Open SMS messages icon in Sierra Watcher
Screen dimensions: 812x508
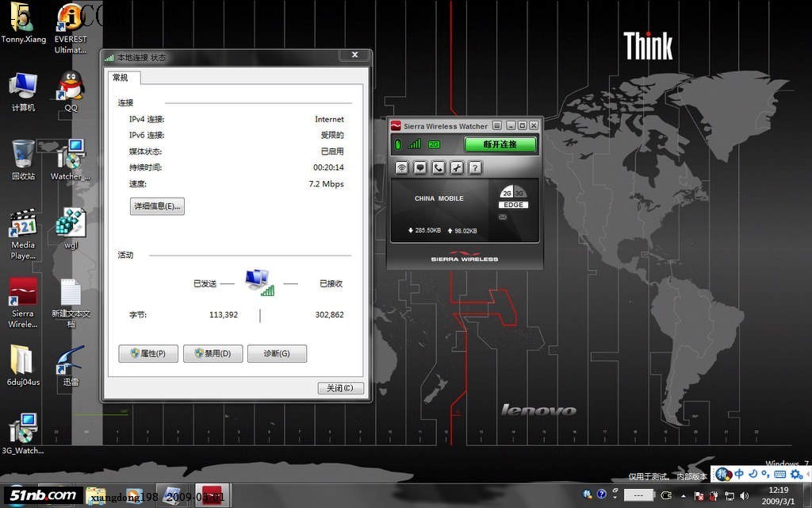[420, 167]
